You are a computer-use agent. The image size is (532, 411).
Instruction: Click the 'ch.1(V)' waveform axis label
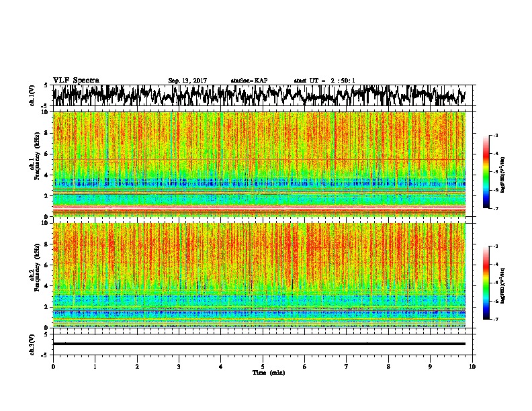(32, 95)
